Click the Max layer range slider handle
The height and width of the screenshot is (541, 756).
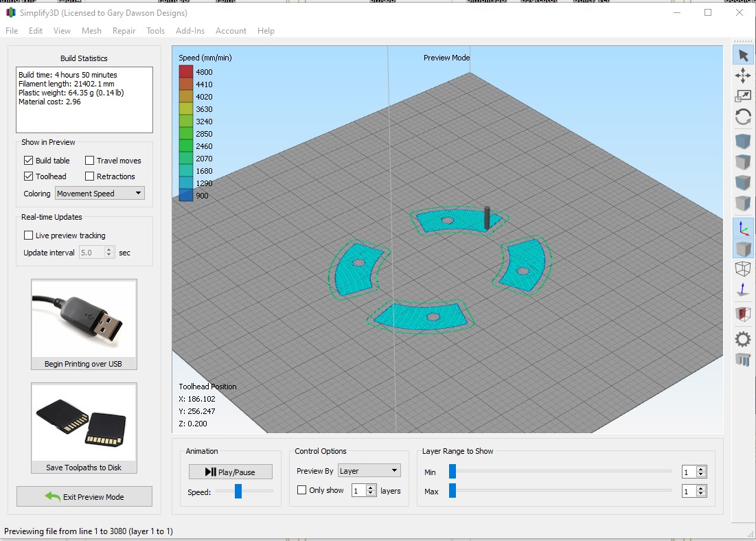(453, 491)
